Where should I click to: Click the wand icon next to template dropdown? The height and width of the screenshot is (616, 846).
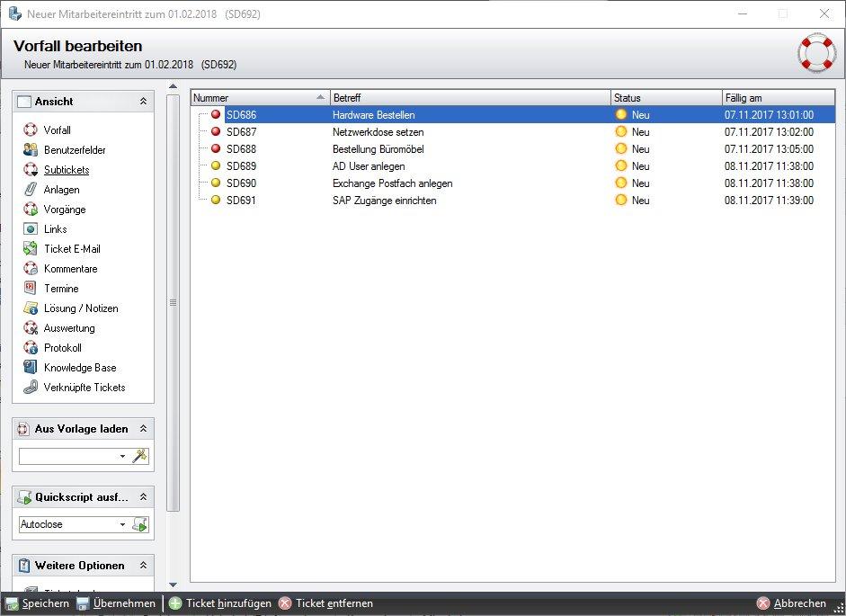pos(139,456)
